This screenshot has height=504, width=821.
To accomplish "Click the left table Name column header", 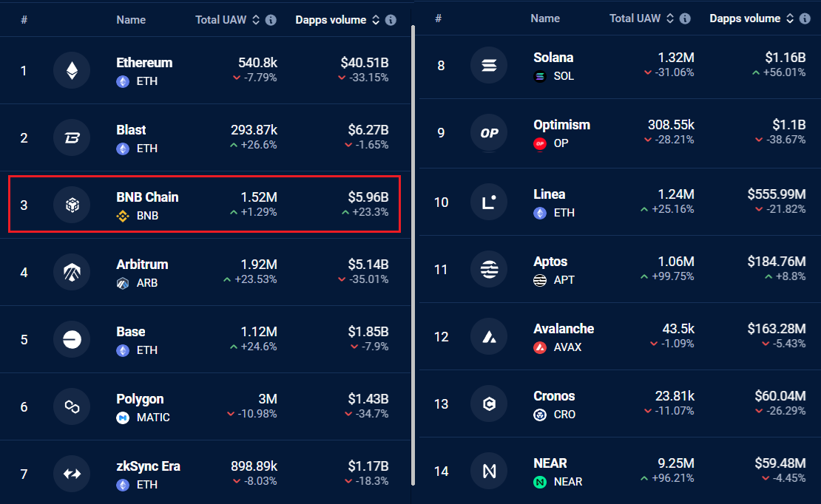I will tap(131, 20).
